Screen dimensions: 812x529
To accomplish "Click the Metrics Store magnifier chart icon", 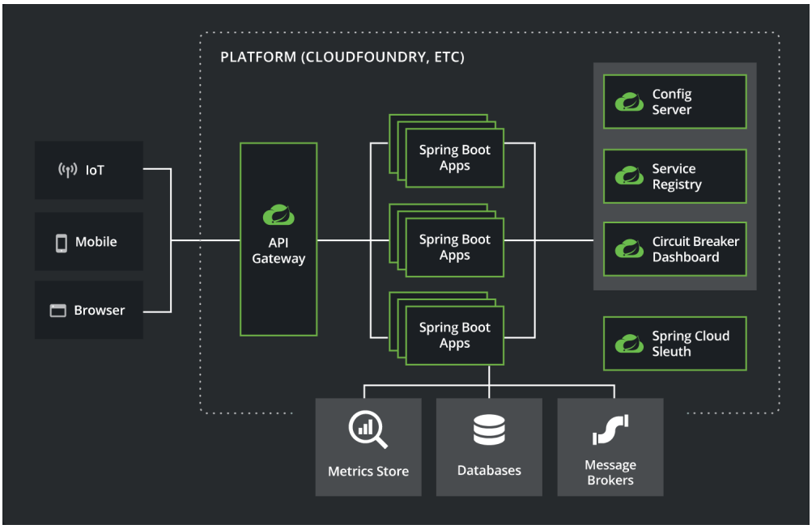I will tap(368, 429).
